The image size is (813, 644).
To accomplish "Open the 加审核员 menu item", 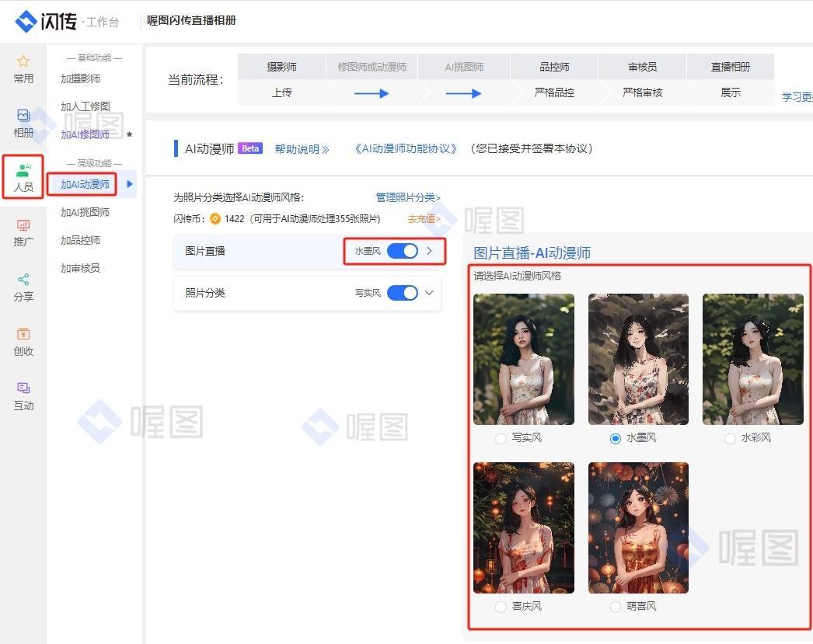I will pos(80,268).
